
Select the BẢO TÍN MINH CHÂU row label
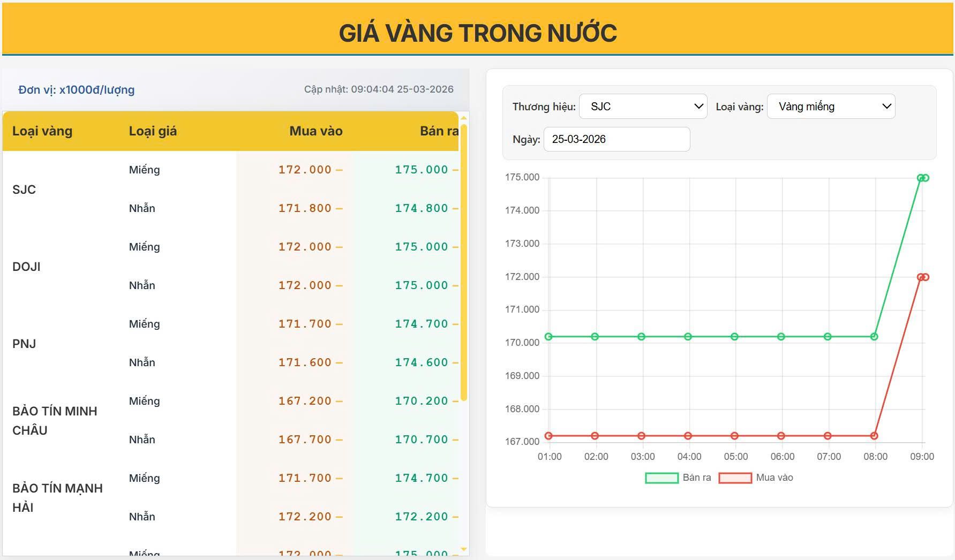55,421
